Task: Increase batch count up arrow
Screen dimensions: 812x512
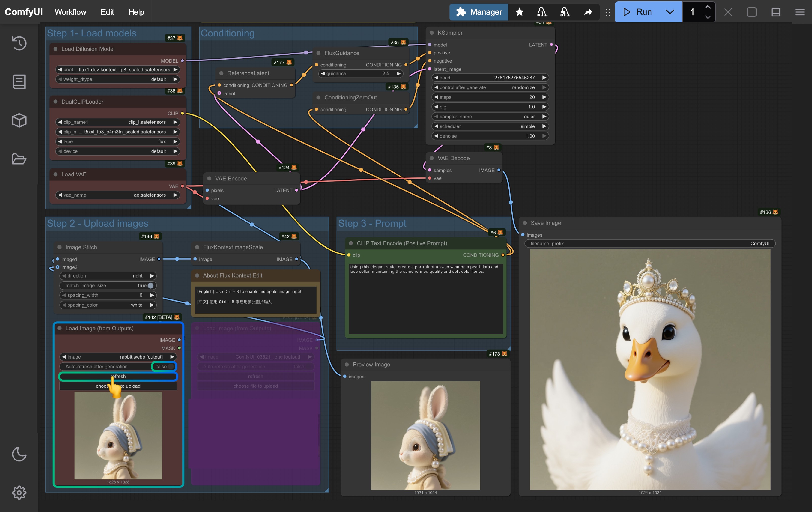Action: (x=708, y=7)
